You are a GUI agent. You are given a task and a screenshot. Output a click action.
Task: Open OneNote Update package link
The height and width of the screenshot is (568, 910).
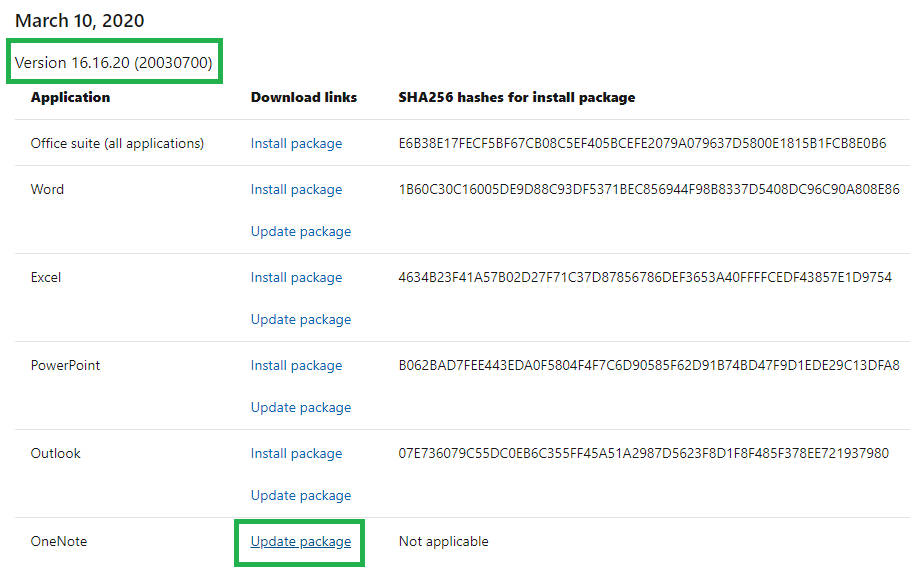pyautogui.click(x=301, y=541)
